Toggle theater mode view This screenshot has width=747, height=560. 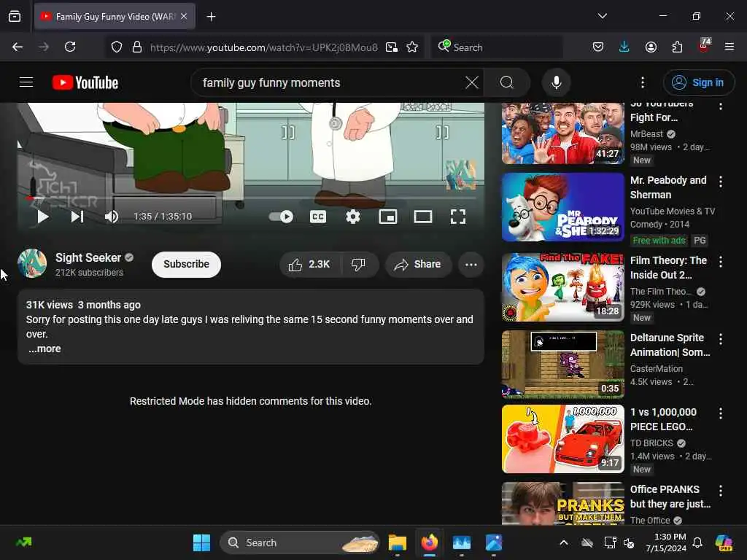[x=423, y=217]
